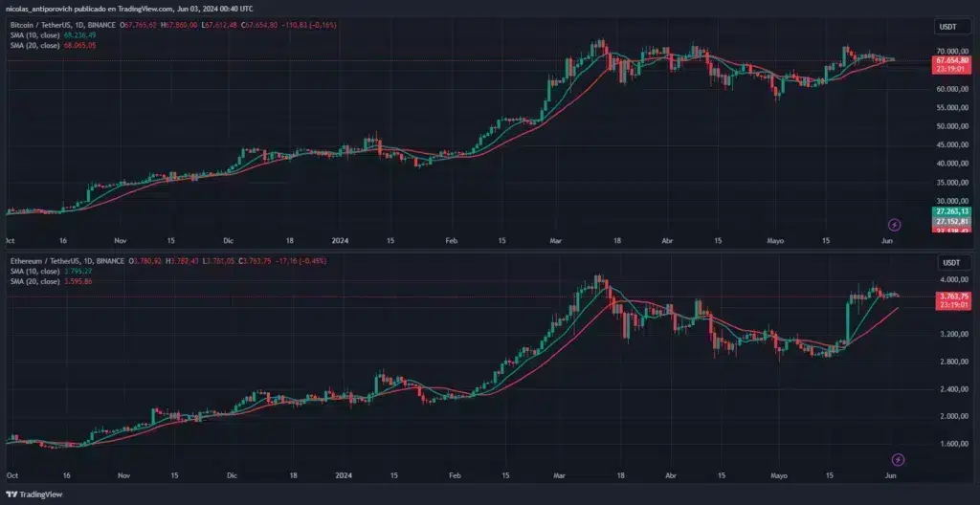Click the 3.763,75 Ethereum price label
Screen dimensions: 980x505
pyautogui.click(x=951, y=296)
